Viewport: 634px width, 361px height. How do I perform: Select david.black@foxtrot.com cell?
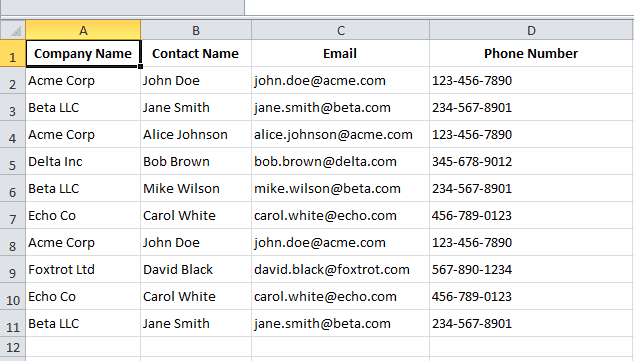340,270
